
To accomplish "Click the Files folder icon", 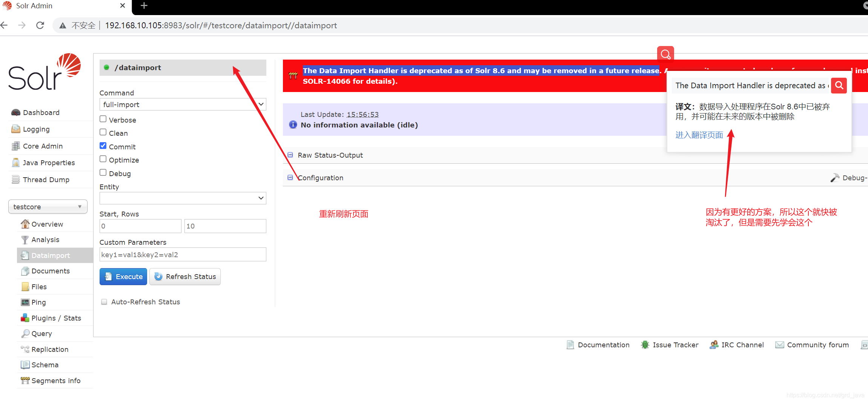I will 25,287.
